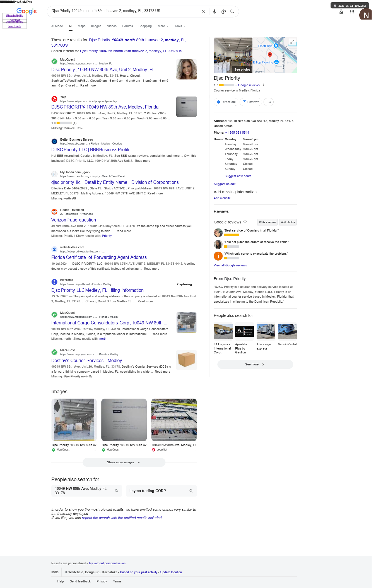Click the magnifier search icon in the search bar

(232, 11)
